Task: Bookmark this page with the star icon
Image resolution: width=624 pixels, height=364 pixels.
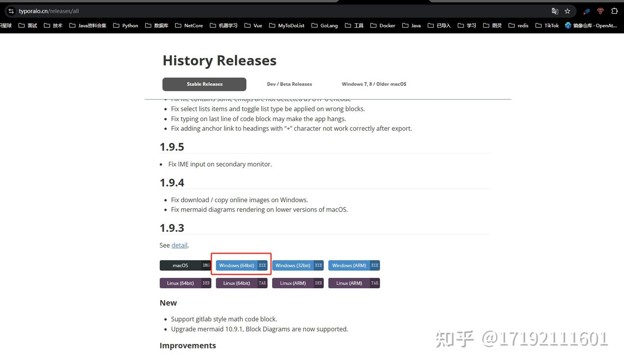Action: click(x=567, y=11)
